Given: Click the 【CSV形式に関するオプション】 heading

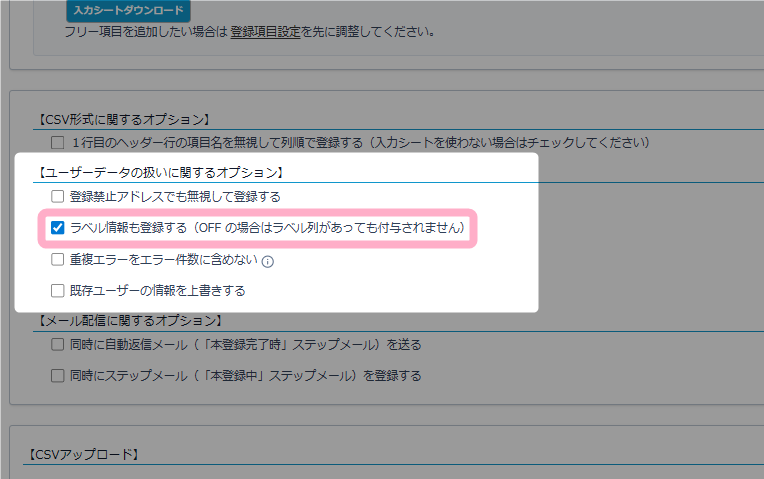Looking at the screenshot, I should [123, 120].
